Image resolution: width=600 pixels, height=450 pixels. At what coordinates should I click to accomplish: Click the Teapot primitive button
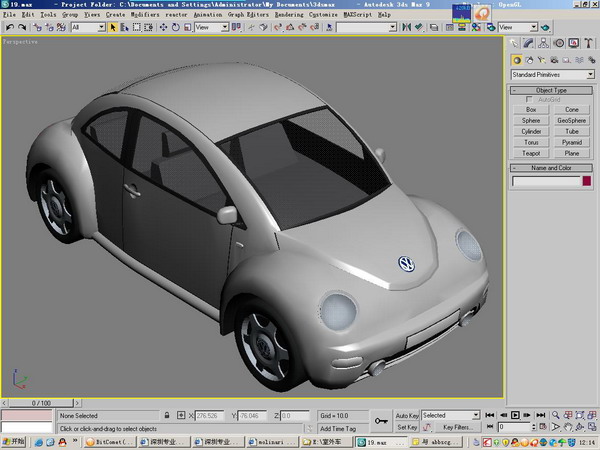[x=531, y=153]
